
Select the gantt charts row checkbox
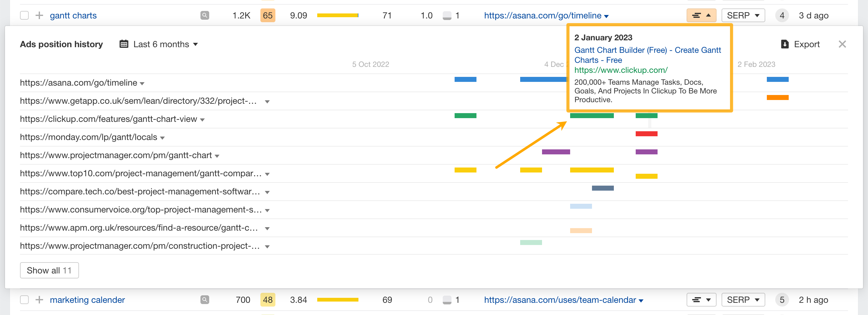(x=24, y=16)
